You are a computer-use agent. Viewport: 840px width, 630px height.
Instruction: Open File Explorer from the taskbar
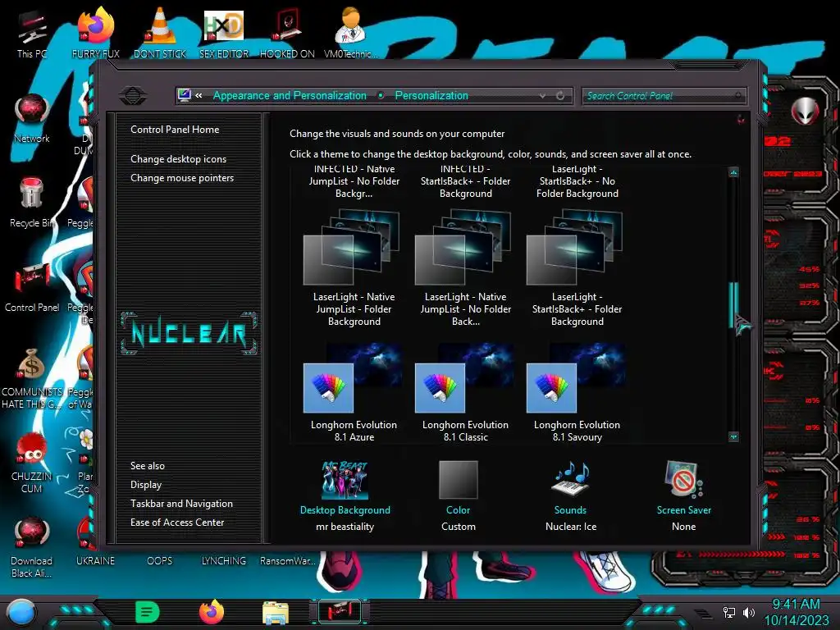276,613
